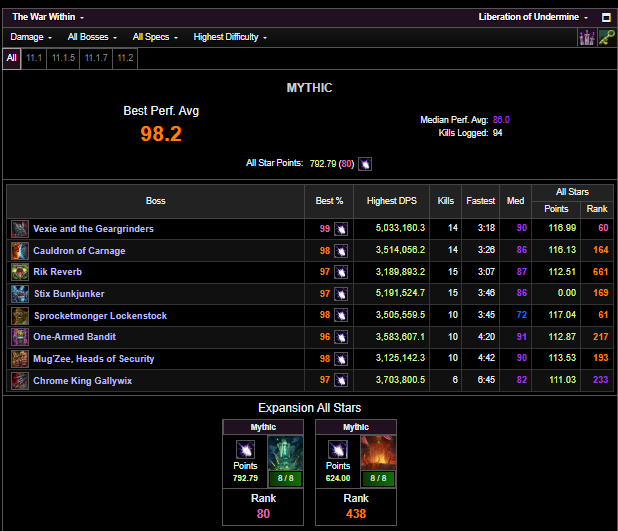Click the One-Armed Bandit boss icon
Image resolution: width=618 pixels, height=531 pixels.
(x=20, y=337)
